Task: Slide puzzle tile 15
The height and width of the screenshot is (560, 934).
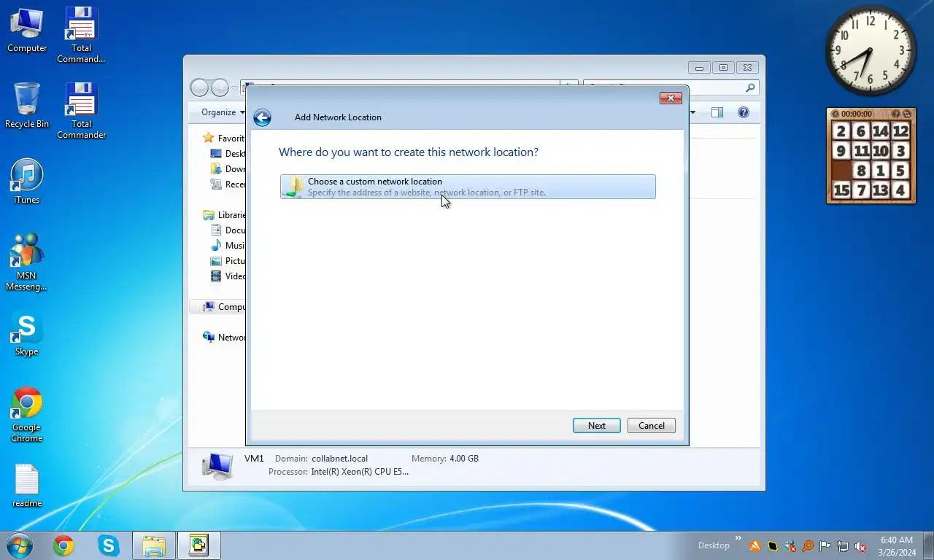Action: (x=841, y=190)
